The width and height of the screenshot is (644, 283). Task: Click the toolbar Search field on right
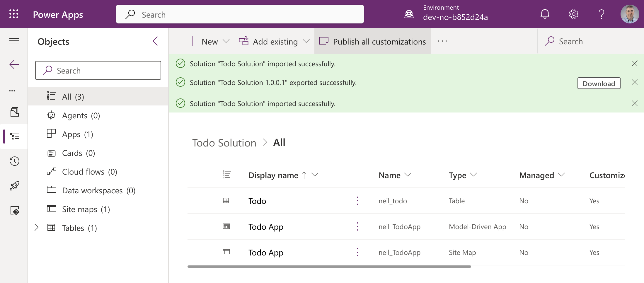pos(590,41)
